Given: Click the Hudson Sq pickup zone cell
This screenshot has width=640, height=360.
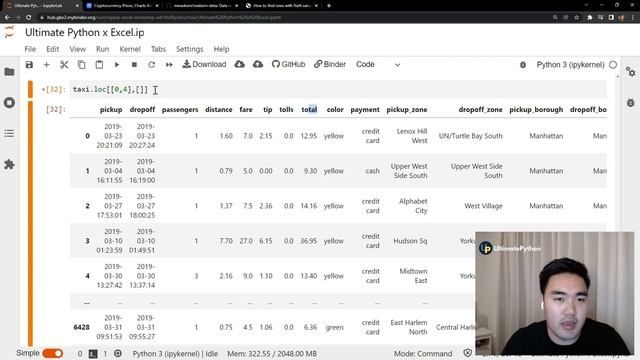Looking at the screenshot, I should coord(410,241).
